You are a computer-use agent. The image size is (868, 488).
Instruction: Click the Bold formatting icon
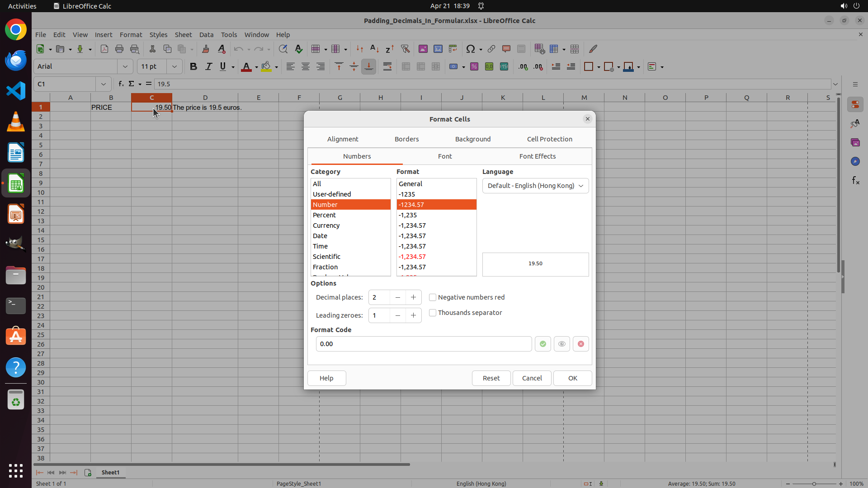(x=193, y=66)
